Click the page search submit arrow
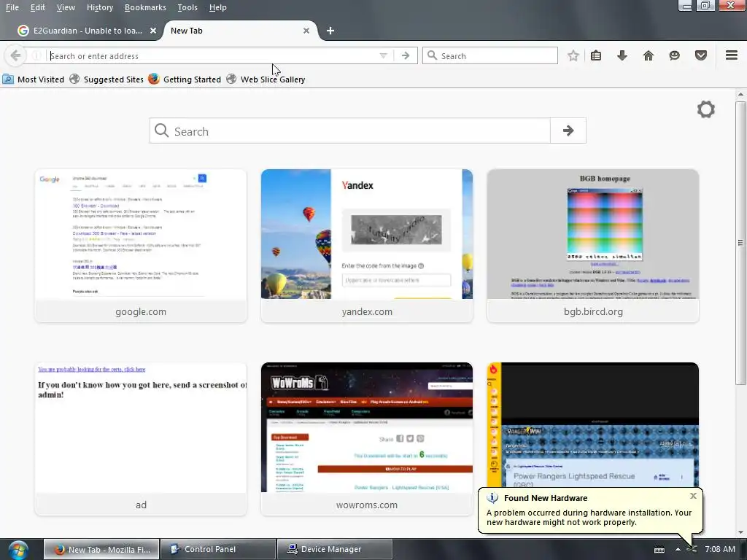The image size is (747, 560). pos(568,131)
